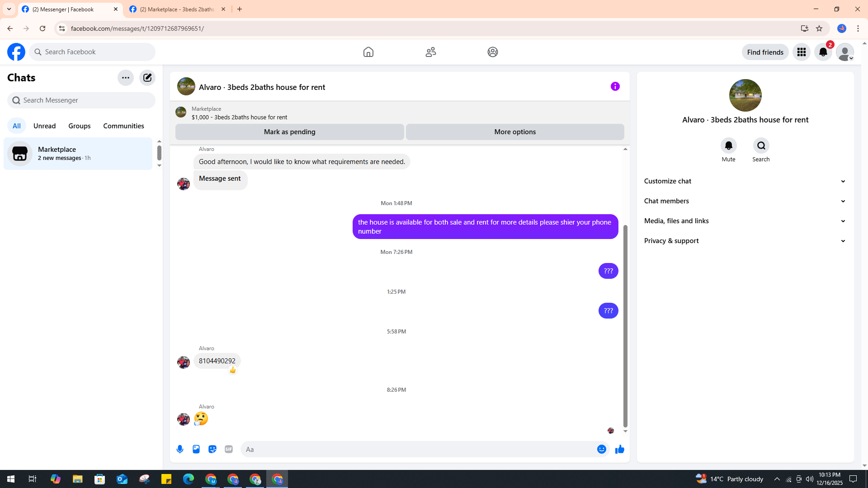Click the chat list scrollbar thumb
The image size is (868, 488).
[159, 153]
